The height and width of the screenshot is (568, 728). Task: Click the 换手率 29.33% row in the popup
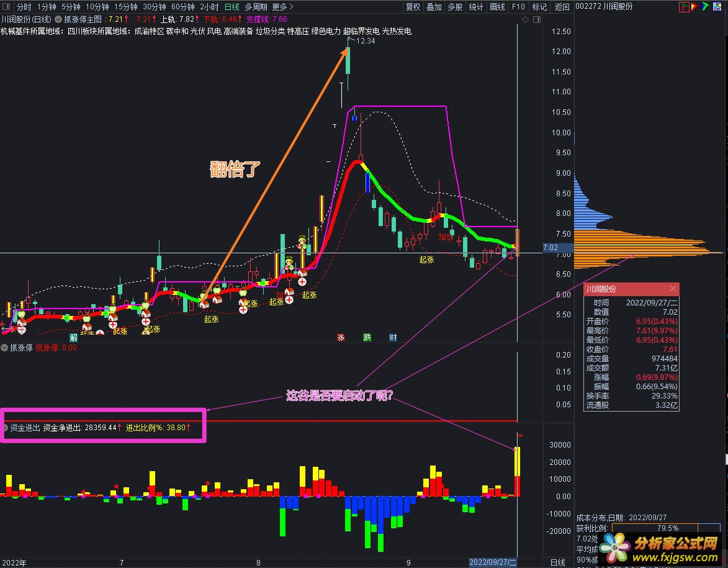[631, 395]
